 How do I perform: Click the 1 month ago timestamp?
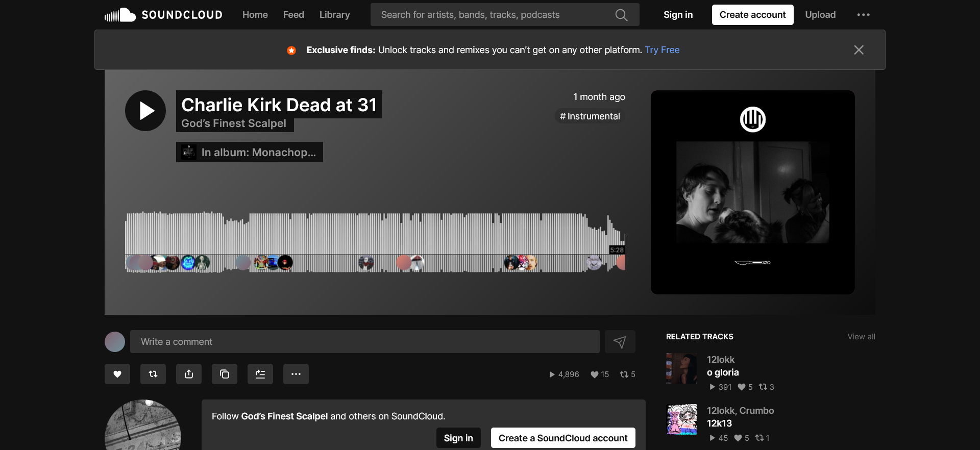599,97
